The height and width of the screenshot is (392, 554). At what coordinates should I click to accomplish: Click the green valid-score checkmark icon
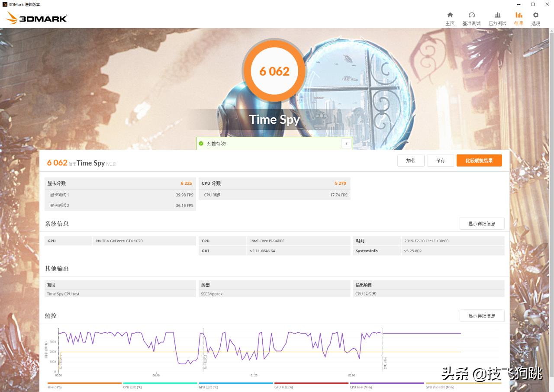(201, 143)
